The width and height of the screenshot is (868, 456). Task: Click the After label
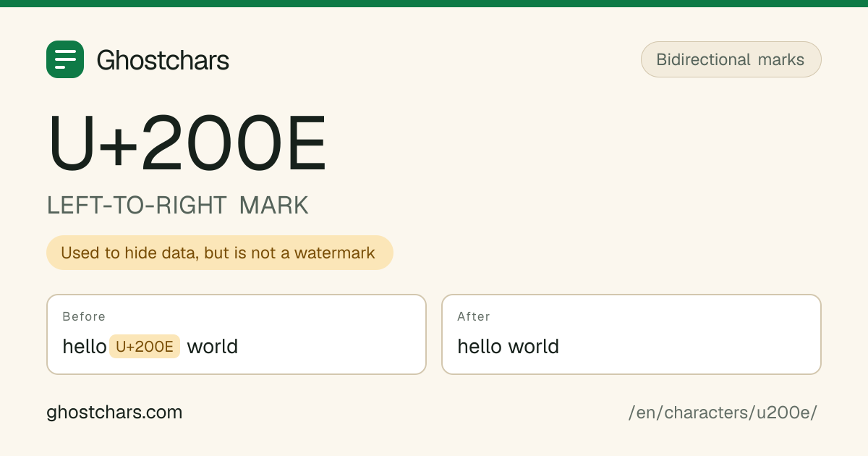coord(474,316)
